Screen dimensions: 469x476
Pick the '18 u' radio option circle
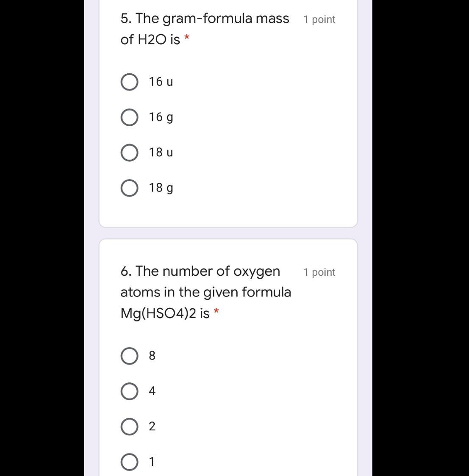point(129,153)
